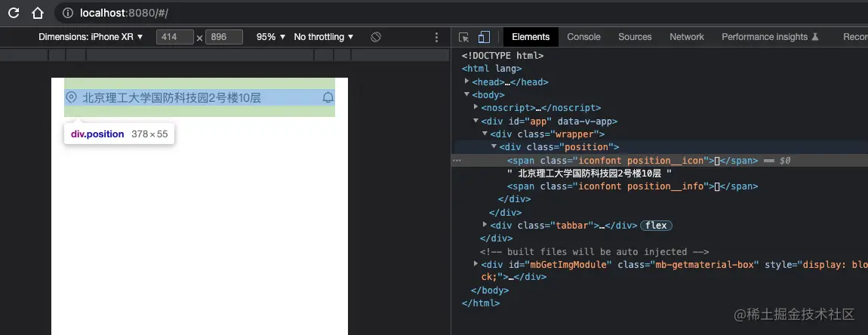Edit the 414 width field
Screen dimensions: 868x335
[x=175, y=37]
